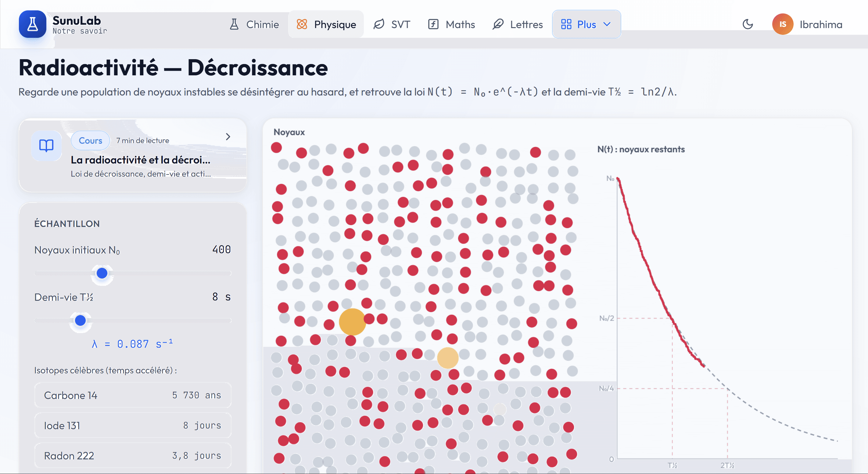Click the Loi de décroissance course subtitle

point(141,174)
